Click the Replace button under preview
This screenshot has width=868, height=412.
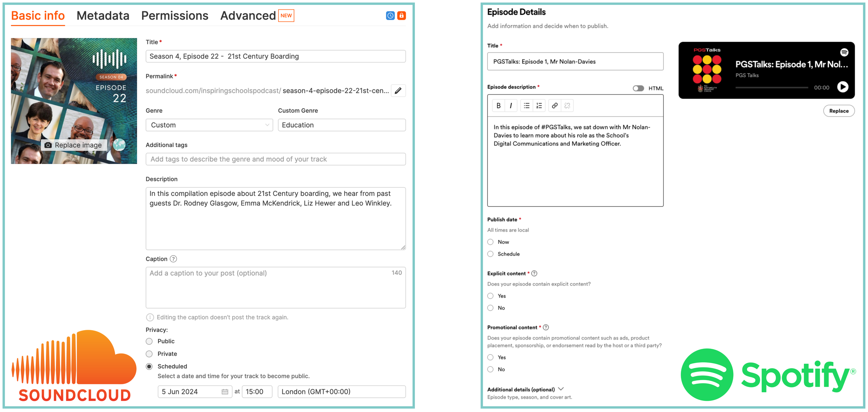coord(838,111)
